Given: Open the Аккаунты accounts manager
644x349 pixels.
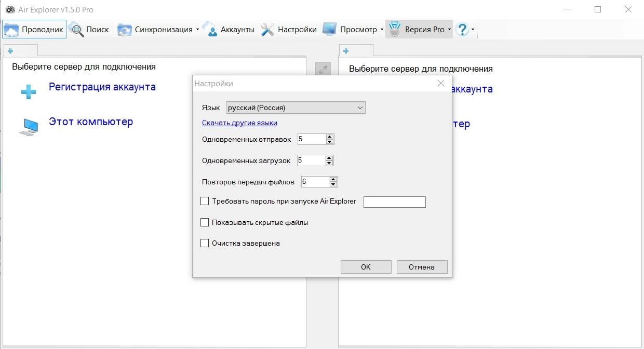Looking at the screenshot, I should click(x=229, y=30).
